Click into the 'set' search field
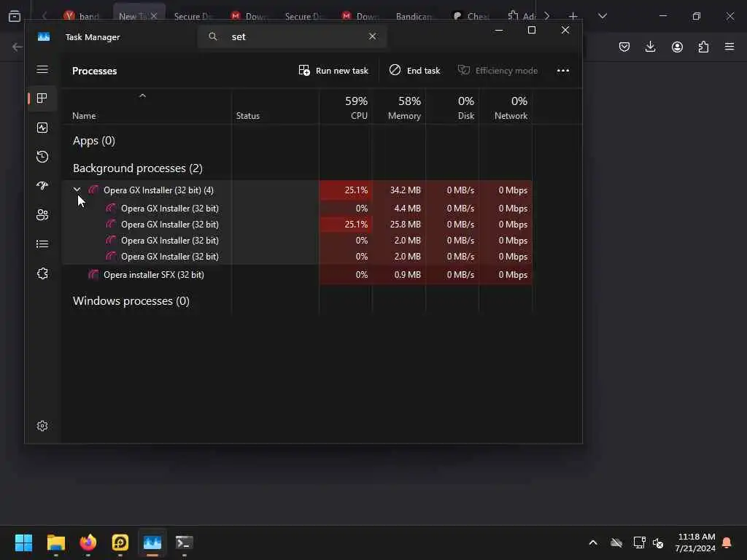 click(x=292, y=36)
